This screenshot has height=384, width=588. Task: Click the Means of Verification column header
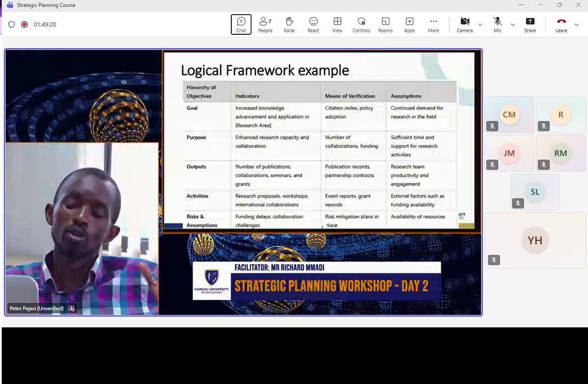click(350, 96)
